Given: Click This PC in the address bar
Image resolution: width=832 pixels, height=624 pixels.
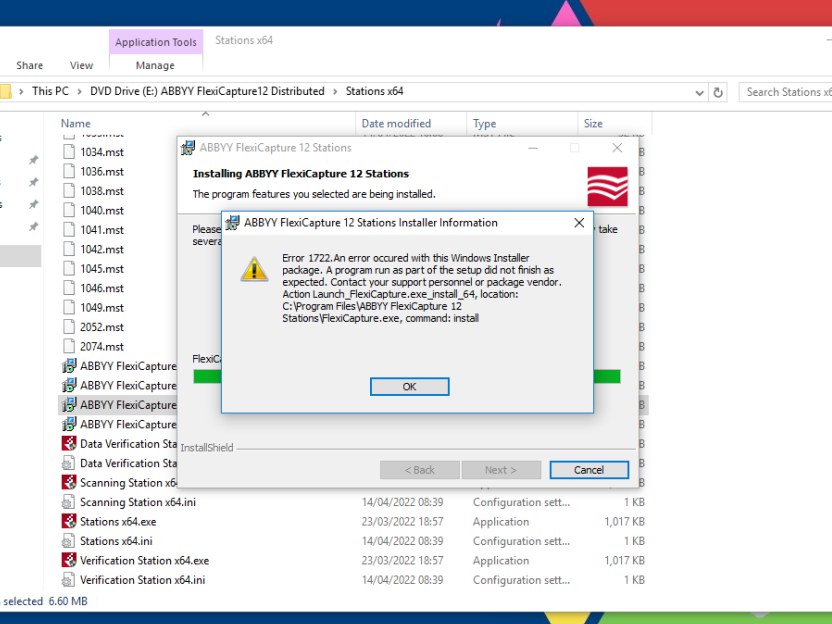Looking at the screenshot, I should click(50, 91).
